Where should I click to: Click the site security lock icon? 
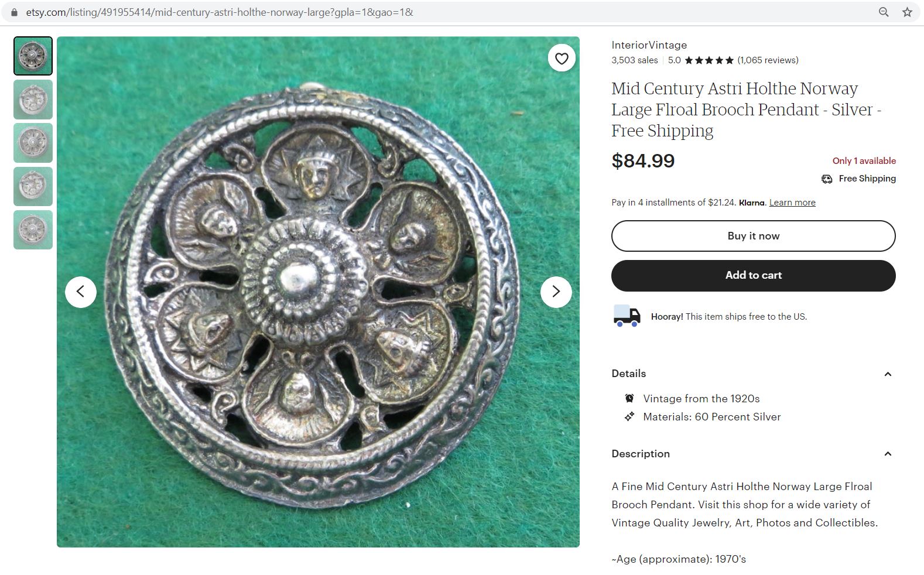(15, 12)
